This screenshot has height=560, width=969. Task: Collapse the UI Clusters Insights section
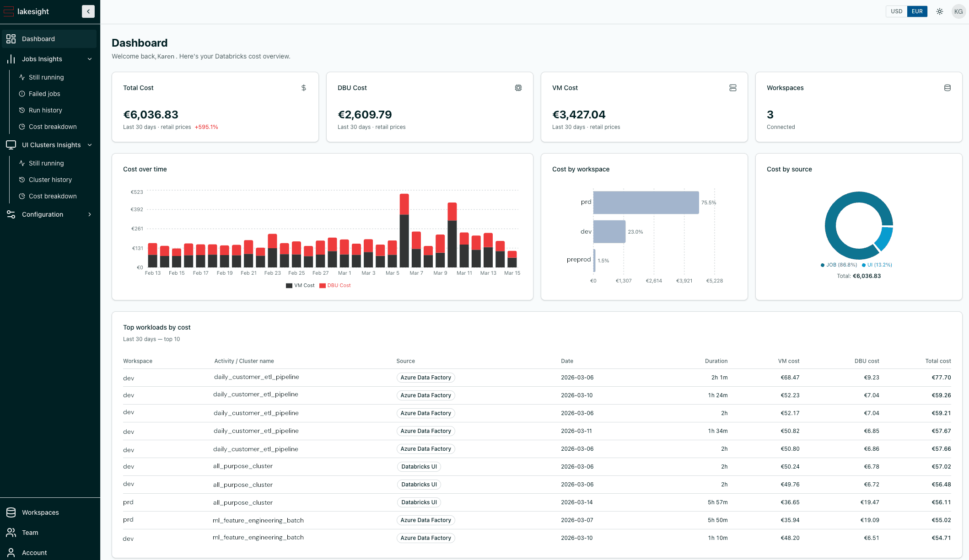[90, 144]
